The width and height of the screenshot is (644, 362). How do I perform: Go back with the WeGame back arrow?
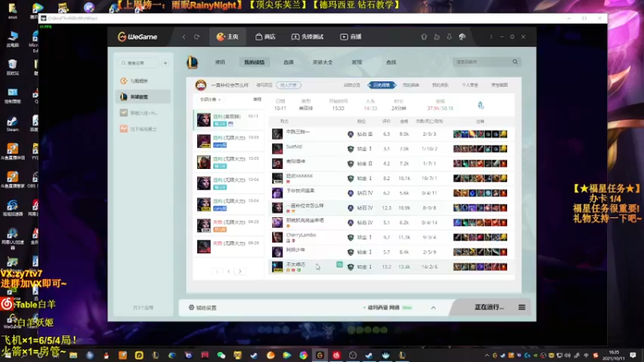184,37
